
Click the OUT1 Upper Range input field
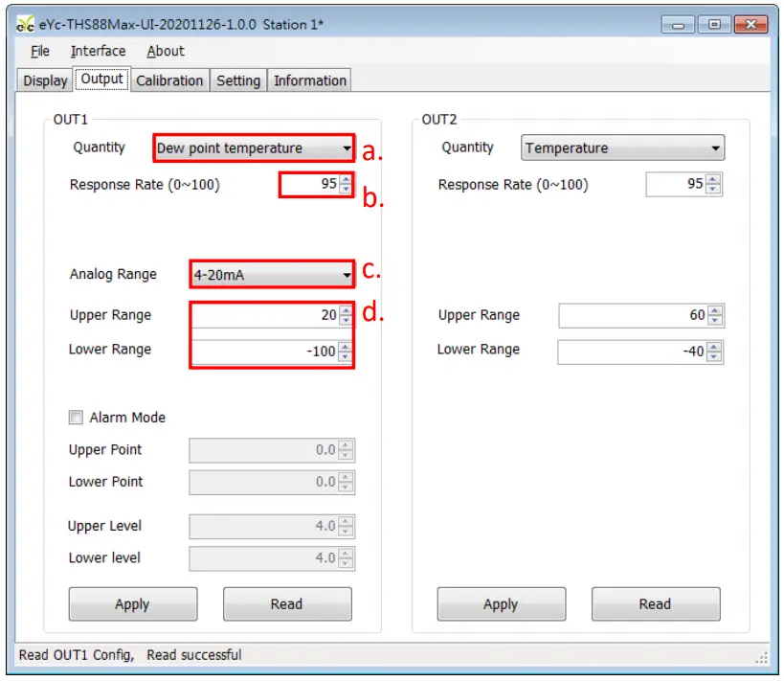coord(265,316)
